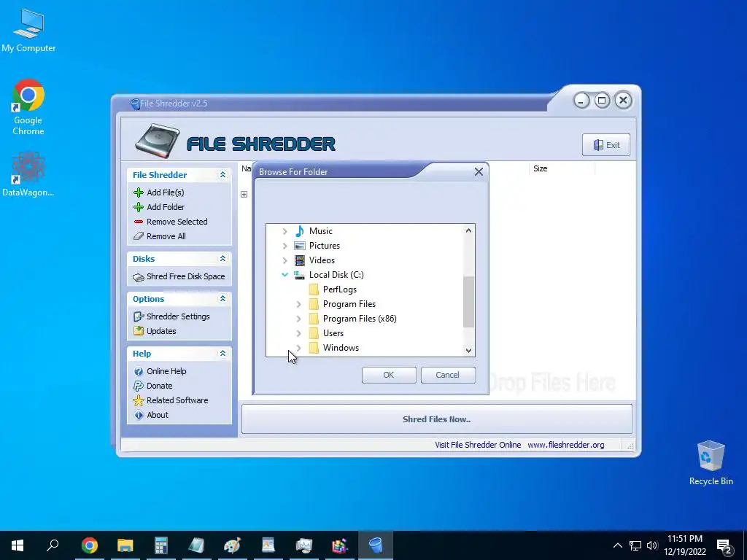Confirm with the OK button
Image resolution: width=747 pixels, height=560 pixels.
click(389, 375)
